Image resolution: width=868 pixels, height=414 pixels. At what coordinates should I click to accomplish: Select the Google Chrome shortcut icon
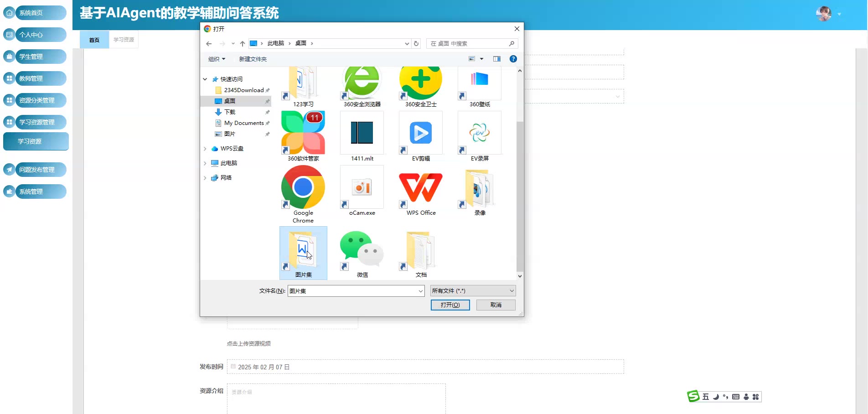tap(303, 194)
